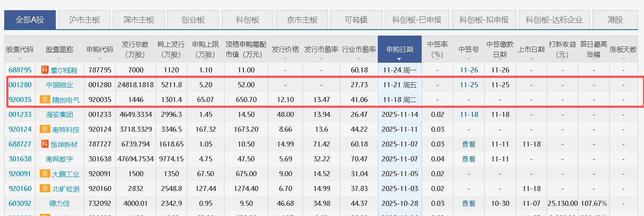This screenshot has width=644, height=216.
Task: Click the 科 badge next to 恒坤新材
Action: (45, 144)
